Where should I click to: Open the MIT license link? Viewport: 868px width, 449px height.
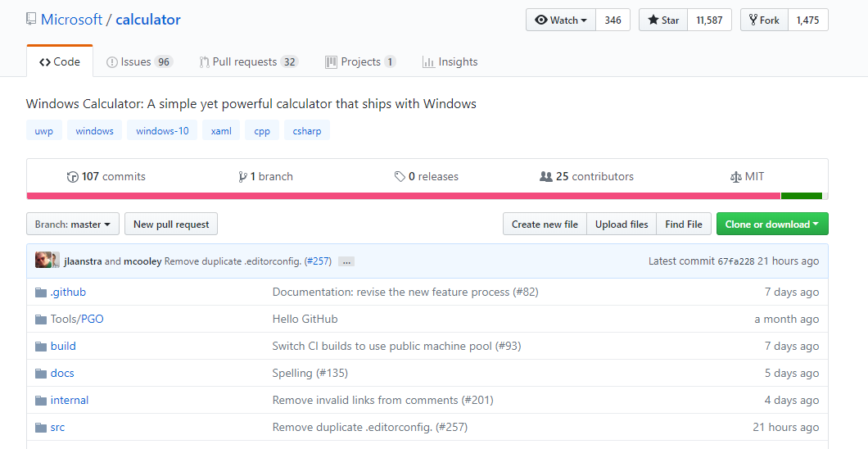(748, 177)
